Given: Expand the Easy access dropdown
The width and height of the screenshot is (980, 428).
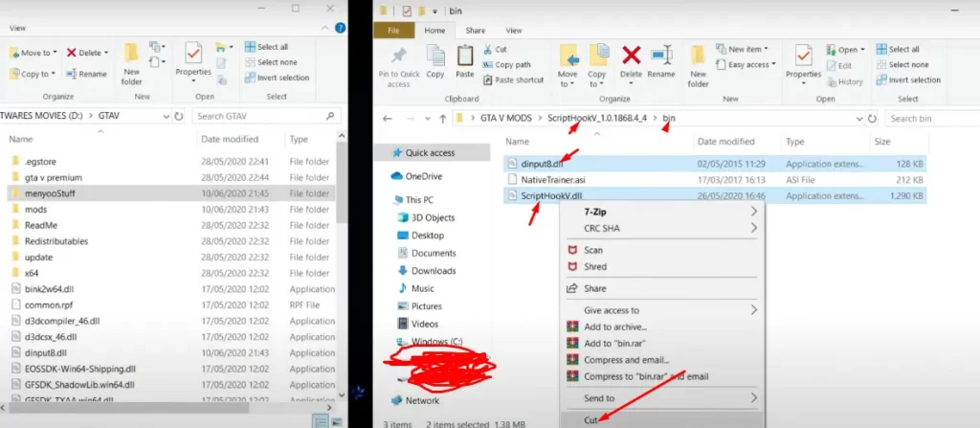Looking at the screenshot, I should pos(748,64).
